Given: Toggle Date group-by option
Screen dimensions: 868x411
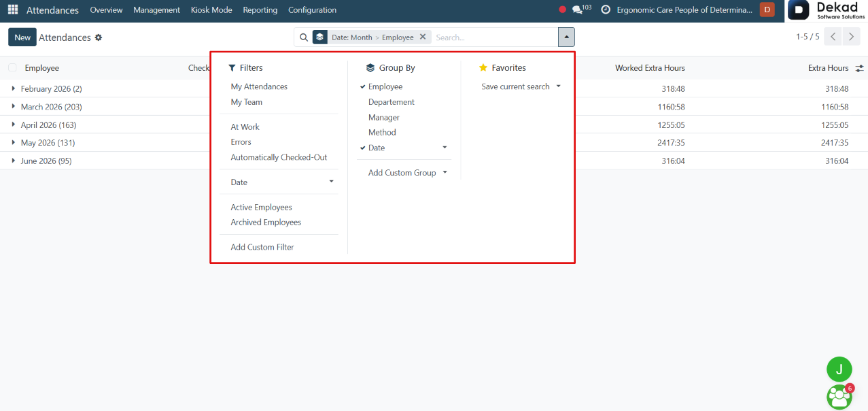Looking at the screenshot, I should (x=377, y=148).
